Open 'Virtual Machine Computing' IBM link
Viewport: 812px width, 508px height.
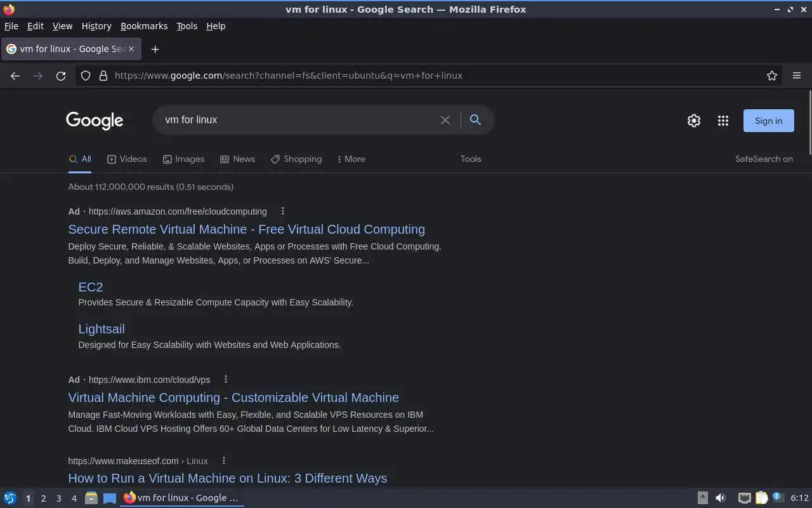tap(233, 398)
